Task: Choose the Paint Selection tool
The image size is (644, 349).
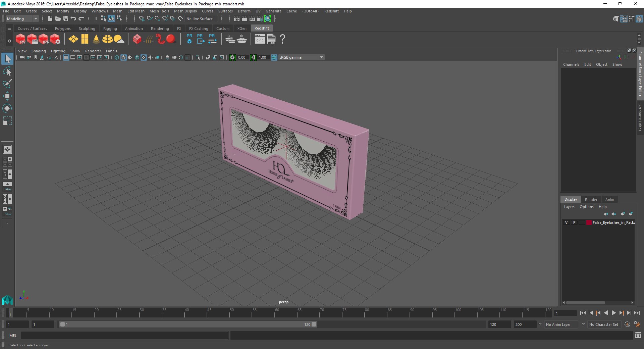Action: [x=7, y=84]
